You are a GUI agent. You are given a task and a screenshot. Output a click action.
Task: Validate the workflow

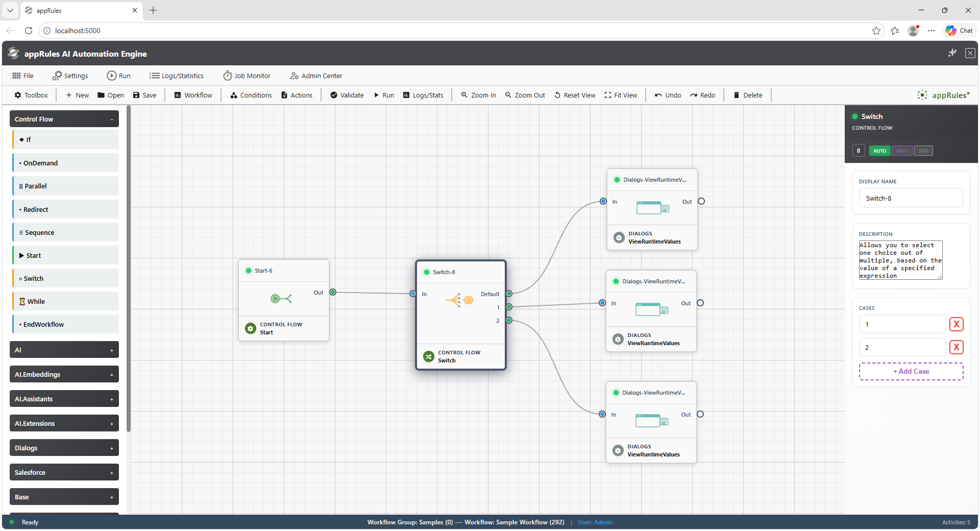(x=347, y=95)
